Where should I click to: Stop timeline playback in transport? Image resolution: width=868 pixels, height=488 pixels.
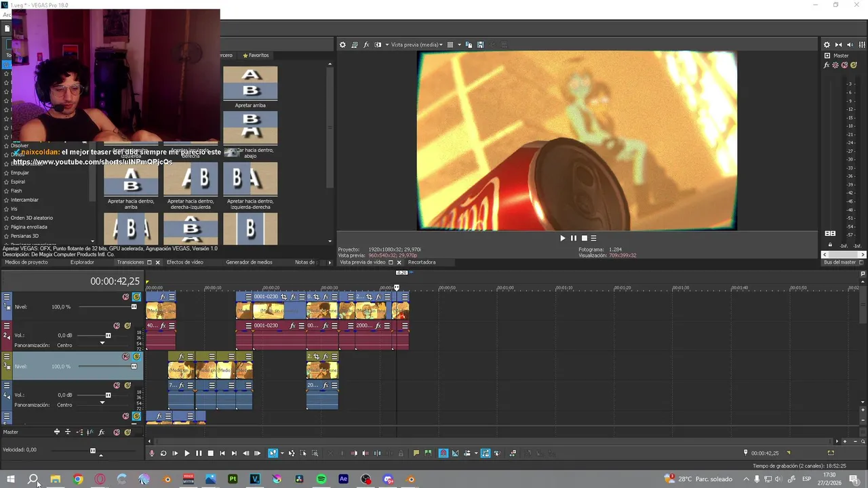210,453
